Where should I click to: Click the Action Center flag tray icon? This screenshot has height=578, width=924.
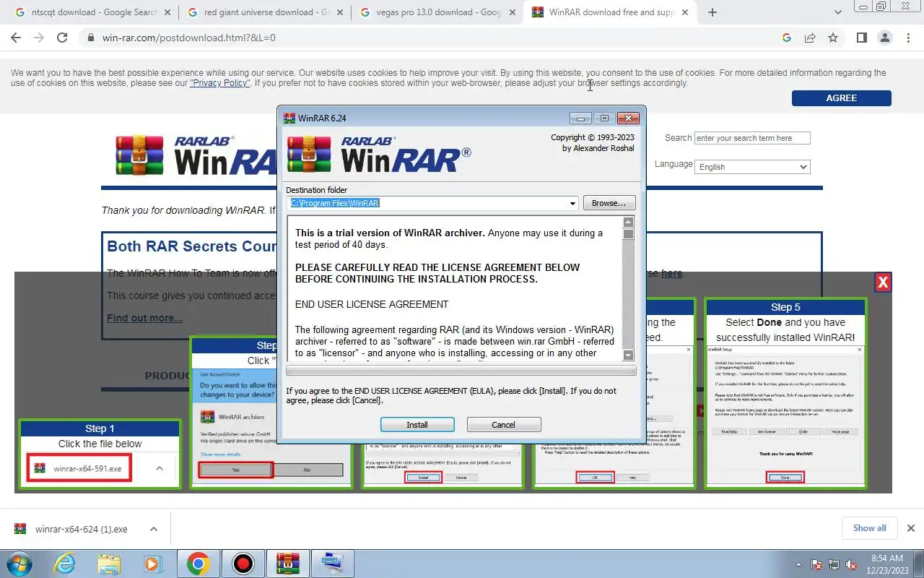click(817, 564)
